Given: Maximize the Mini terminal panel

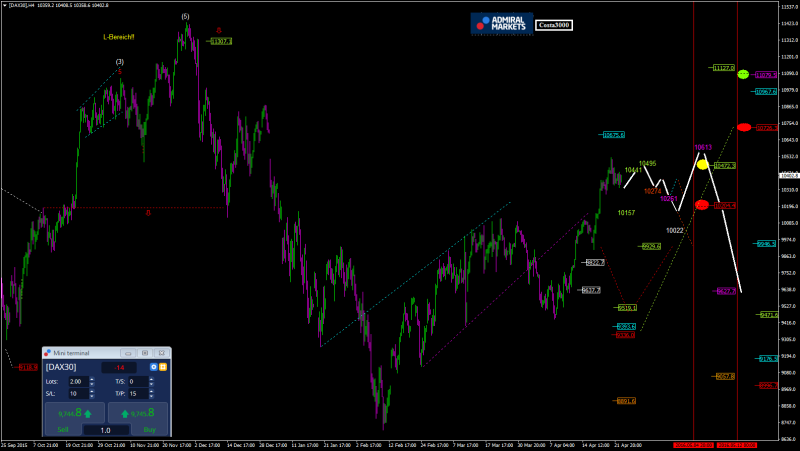Looking at the screenshot, I should point(145,353).
